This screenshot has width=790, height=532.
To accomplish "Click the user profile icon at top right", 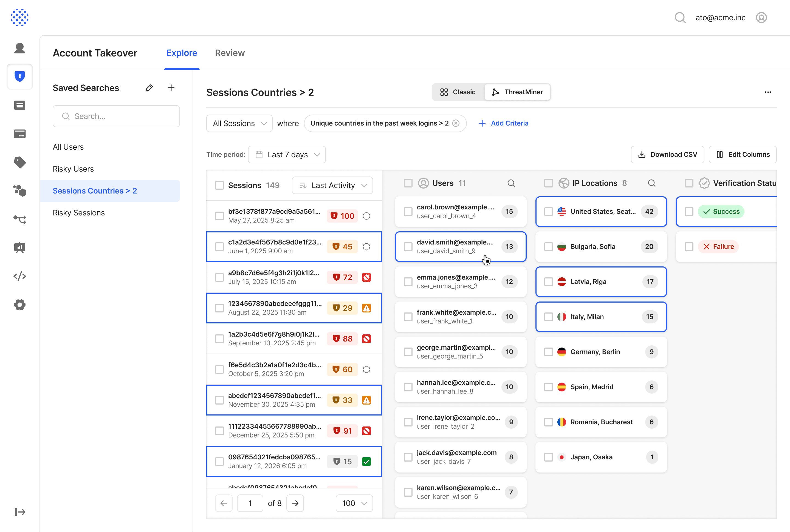I will click(761, 18).
